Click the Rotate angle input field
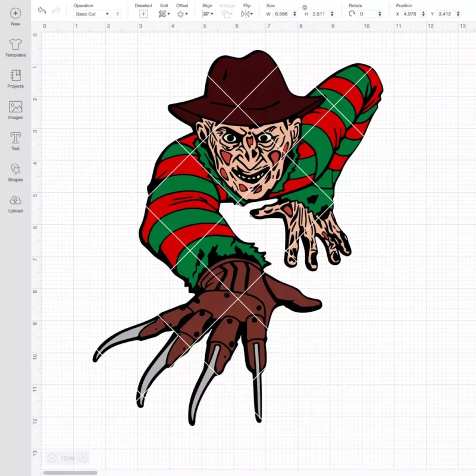This screenshot has height=476, width=476. tap(368, 14)
